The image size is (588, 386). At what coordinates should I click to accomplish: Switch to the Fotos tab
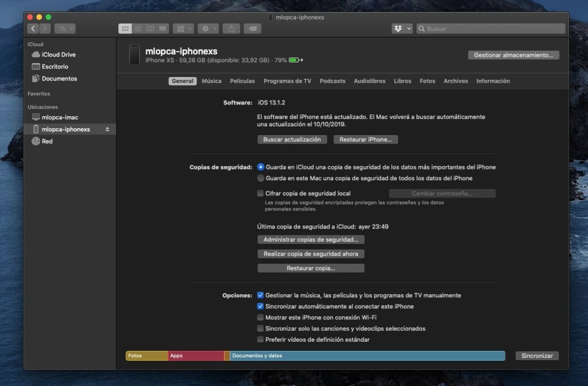coord(427,81)
